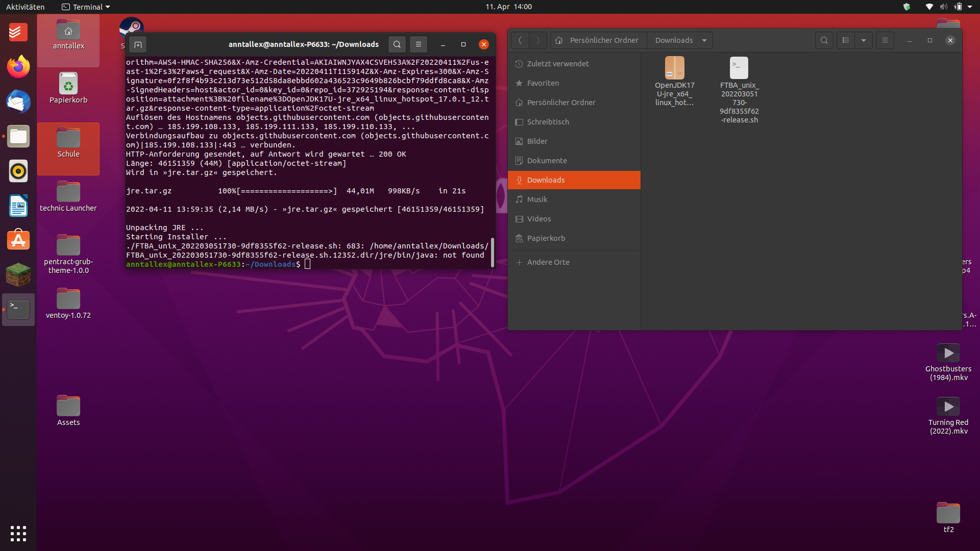Image resolution: width=980 pixels, height=551 pixels.
Task: Select the pentract-grub-theme-1.0.0 folder
Action: click(68, 255)
